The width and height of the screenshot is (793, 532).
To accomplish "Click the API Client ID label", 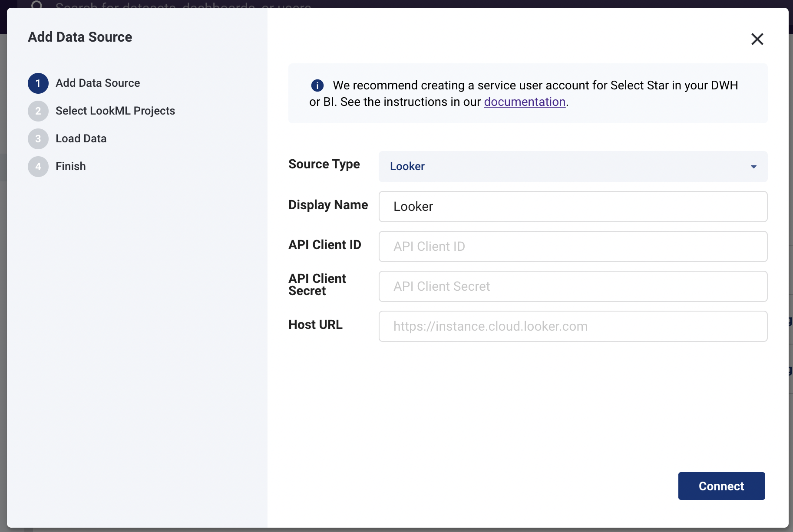I will point(324,245).
